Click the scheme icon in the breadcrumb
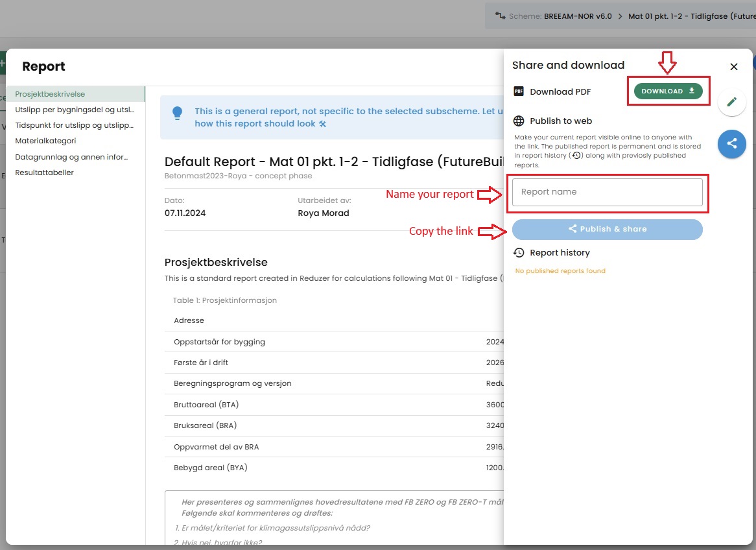The width and height of the screenshot is (756, 550). point(500,16)
